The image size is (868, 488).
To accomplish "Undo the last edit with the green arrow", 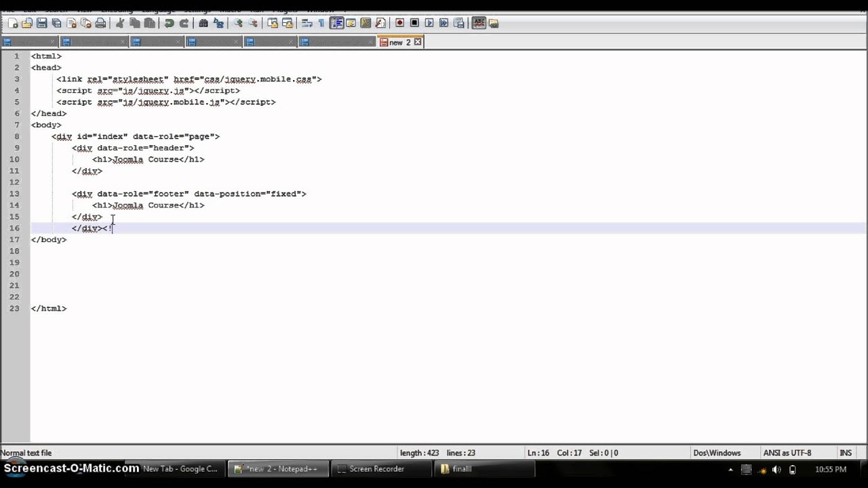I will click(169, 23).
